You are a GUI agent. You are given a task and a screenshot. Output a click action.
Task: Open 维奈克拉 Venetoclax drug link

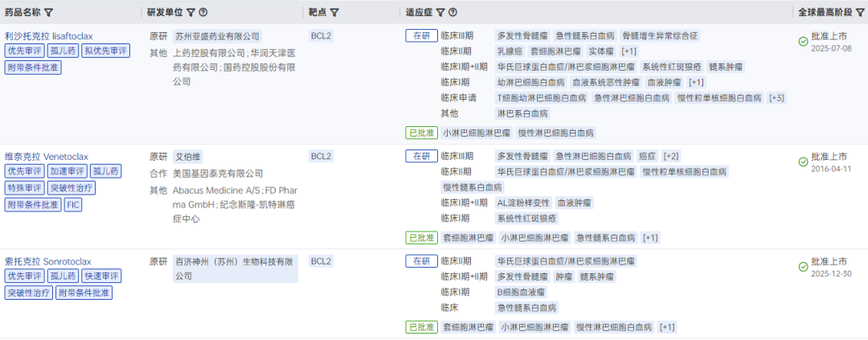pos(47,156)
